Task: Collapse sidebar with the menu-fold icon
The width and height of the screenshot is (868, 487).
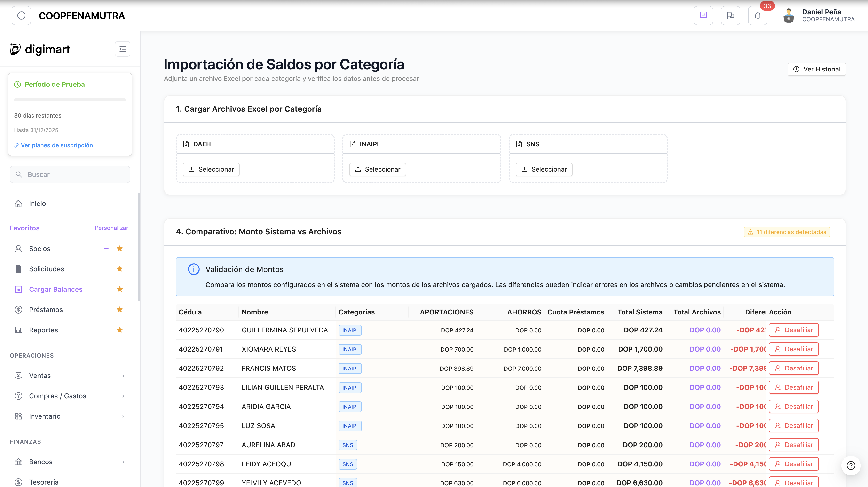Action: [x=122, y=49]
